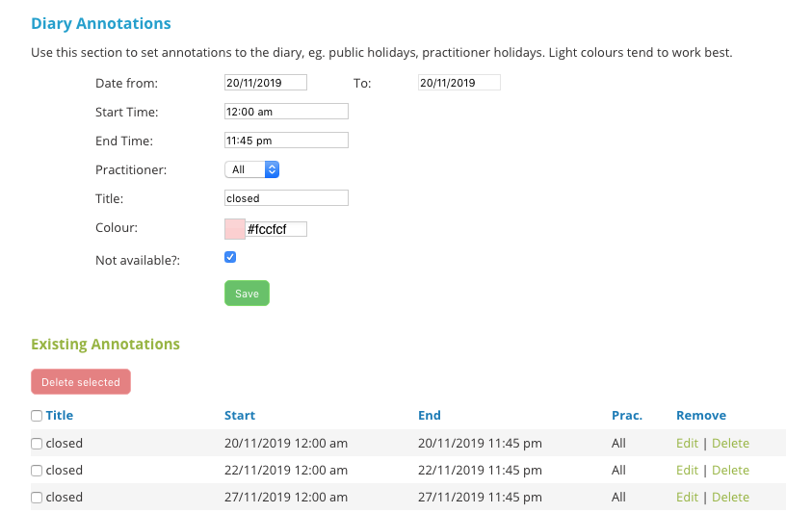The image size is (812, 513).
Task: Click the pink colour swatch preview
Action: coord(235,229)
